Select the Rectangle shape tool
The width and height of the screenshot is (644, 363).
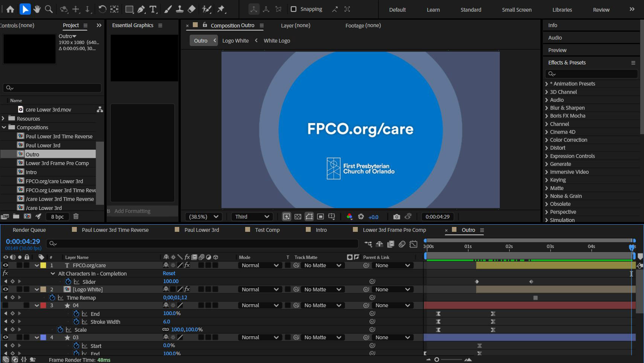pyautogui.click(x=129, y=9)
